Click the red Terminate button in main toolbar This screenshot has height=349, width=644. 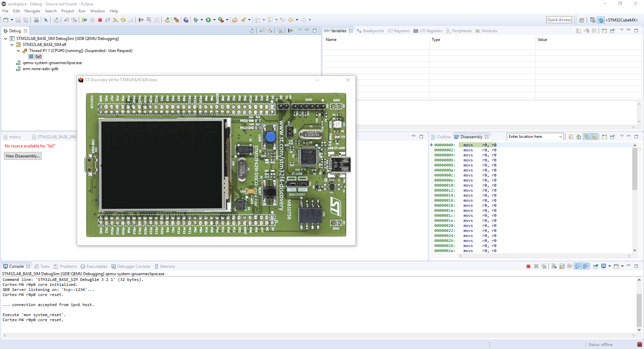coord(100,20)
